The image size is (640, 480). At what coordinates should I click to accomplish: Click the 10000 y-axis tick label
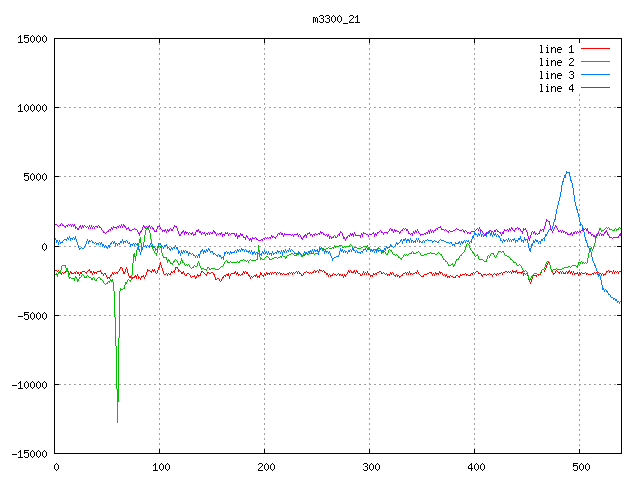coord(32,108)
